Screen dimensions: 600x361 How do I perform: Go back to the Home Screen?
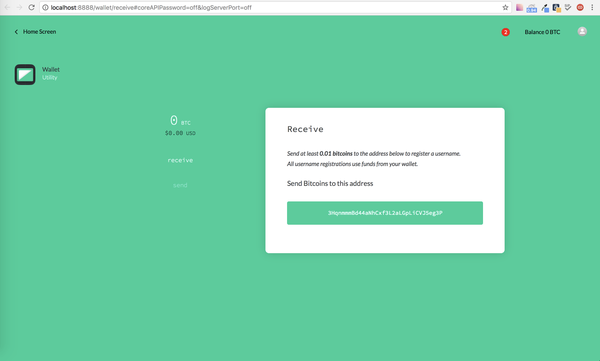[x=35, y=32]
